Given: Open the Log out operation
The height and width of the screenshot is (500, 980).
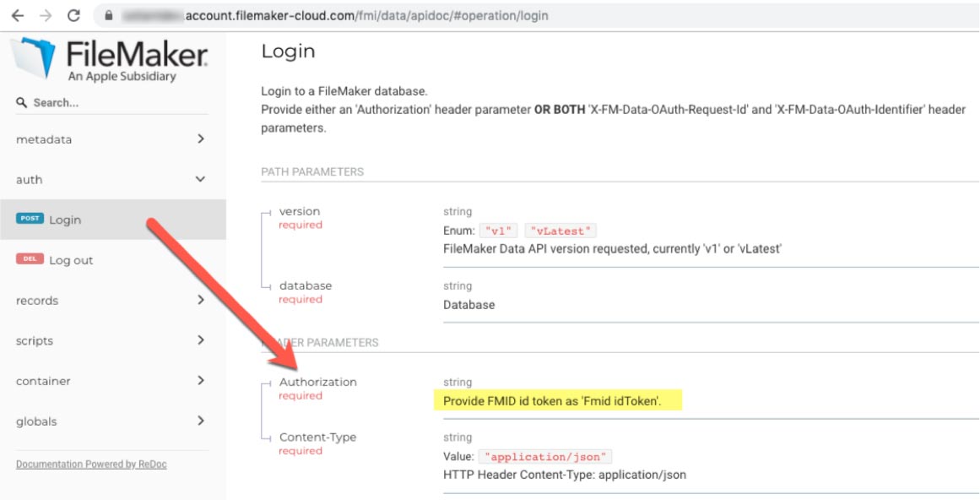Looking at the screenshot, I should pos(112,260).
